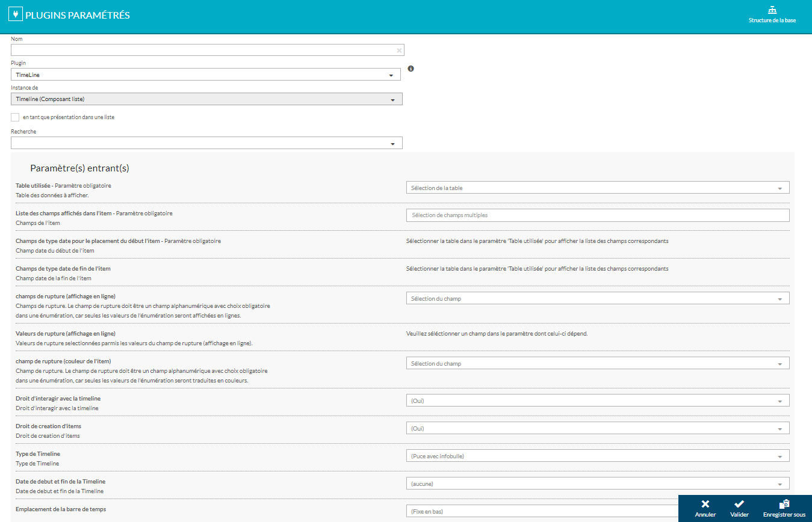Viewport: 812px width, 522px height.
Task: Clear the Nom field with the X
Action: pyautogui.click(x=399, y=51)
